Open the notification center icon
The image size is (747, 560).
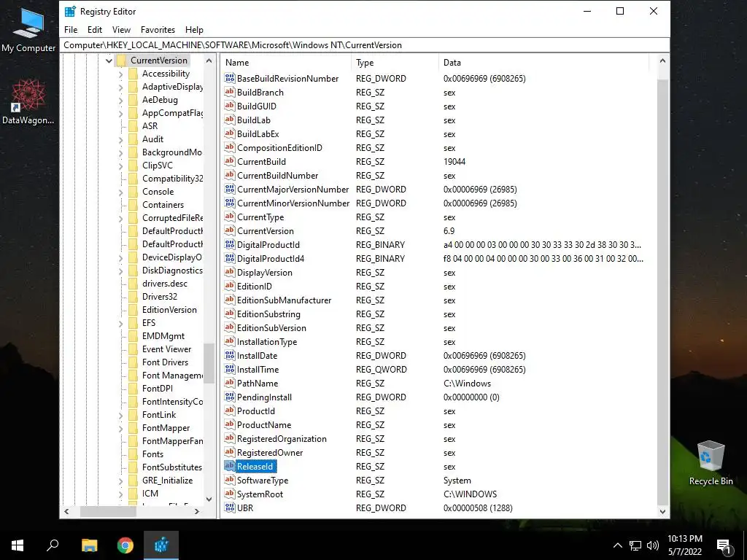click(x=724, y=545)
